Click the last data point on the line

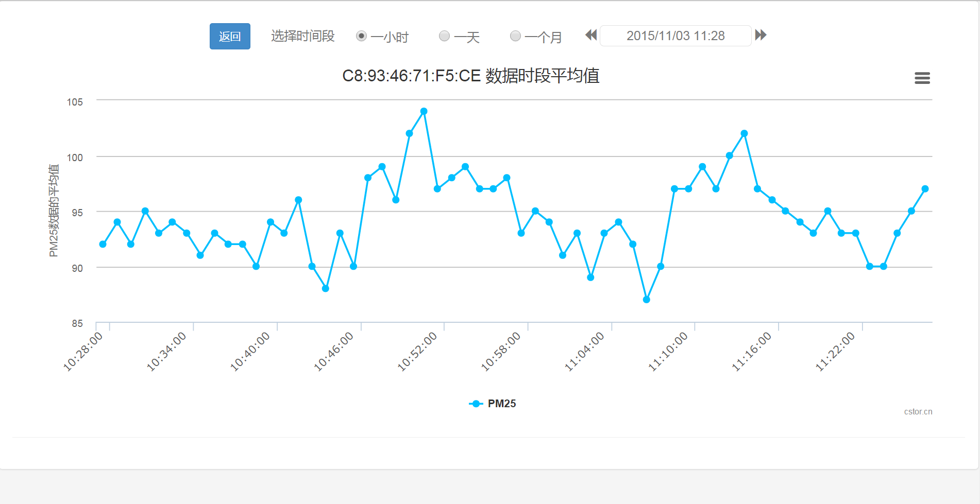[925, 189]
